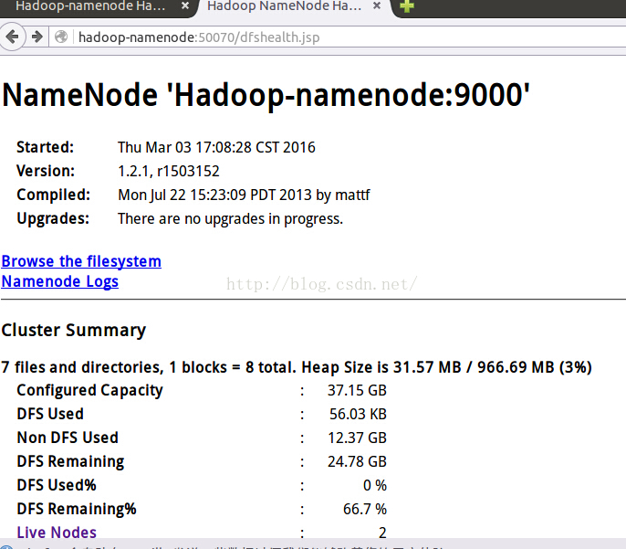Screen dimensions: 626x549
Task: Click the NameNode 'Hadoop-namenode:9000' heading
Action: (266, 94)
